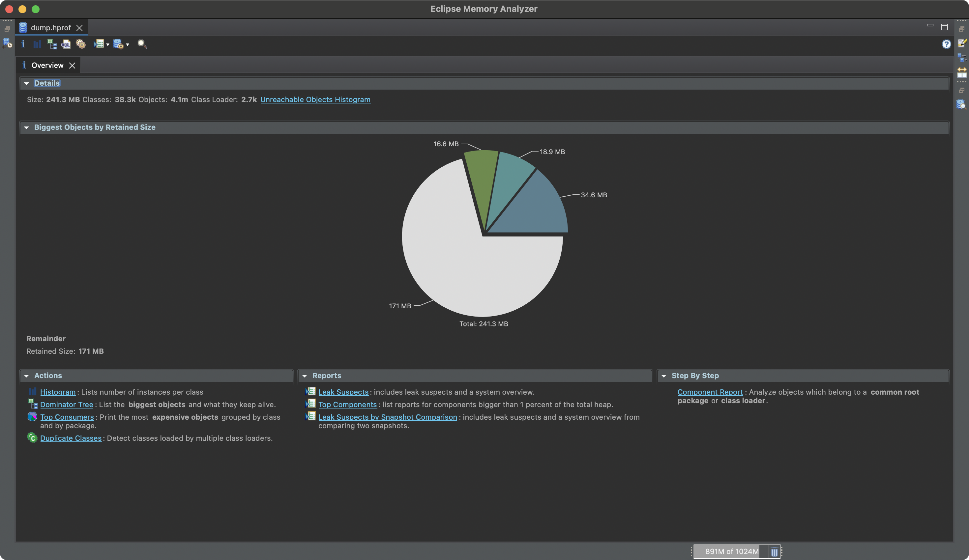Open Notes view in right sidebar
Screen dimensions: 969x560
click(x=962, y=43)
